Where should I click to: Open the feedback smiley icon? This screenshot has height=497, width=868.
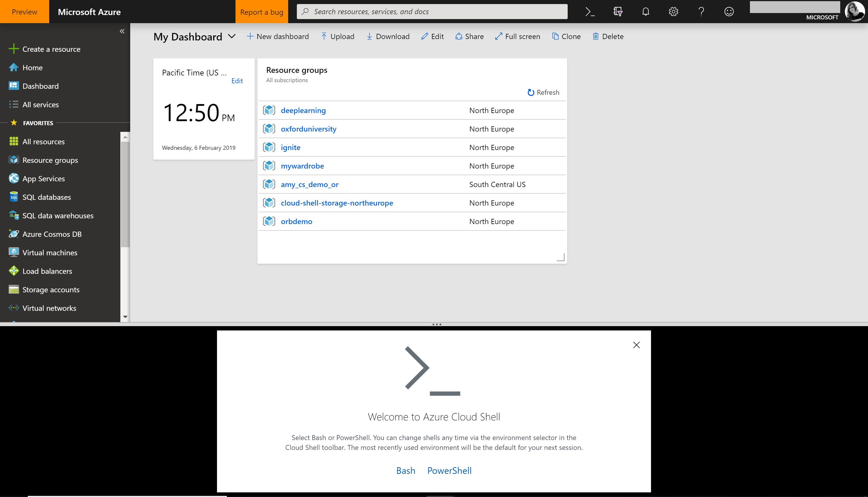pos(729,12)
